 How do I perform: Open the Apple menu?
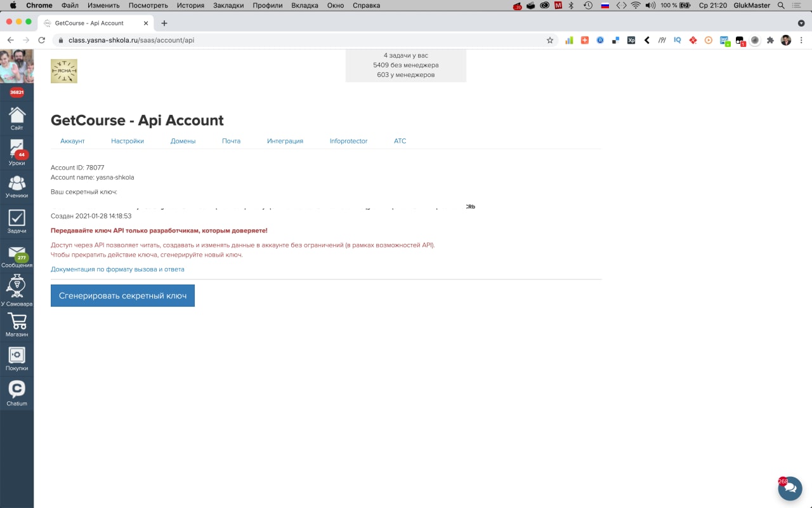tap(13, 5)
